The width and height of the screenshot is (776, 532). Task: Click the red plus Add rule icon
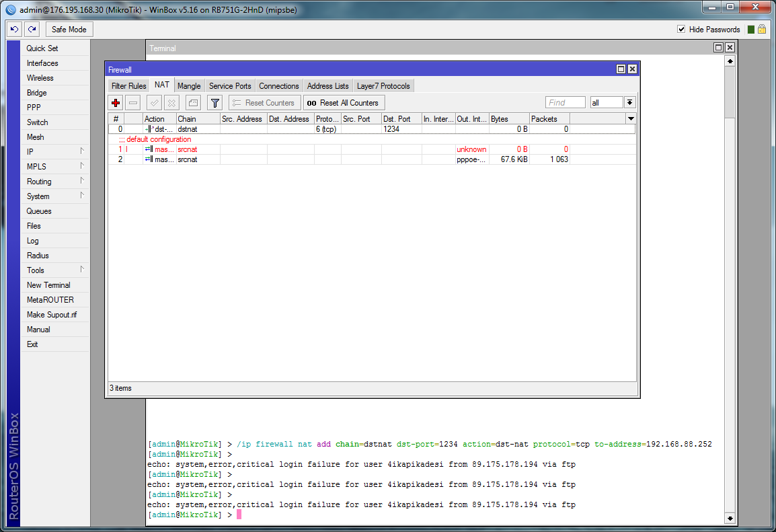click(116, 103)
